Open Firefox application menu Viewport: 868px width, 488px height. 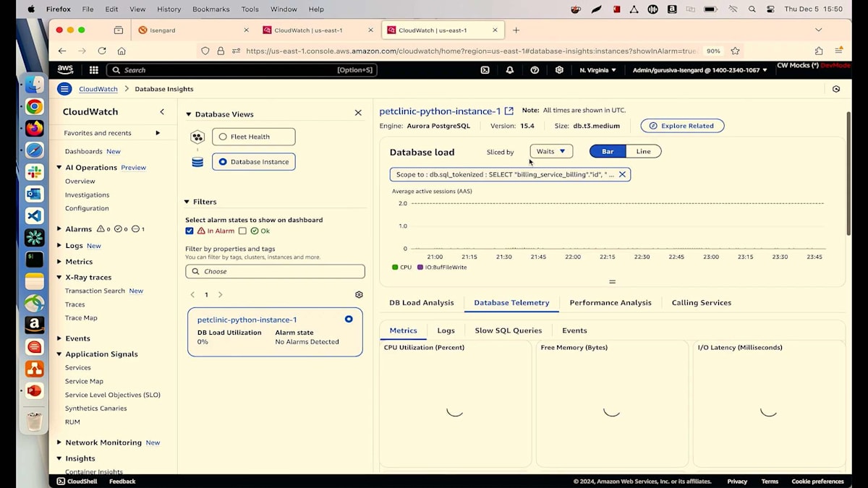838,51
